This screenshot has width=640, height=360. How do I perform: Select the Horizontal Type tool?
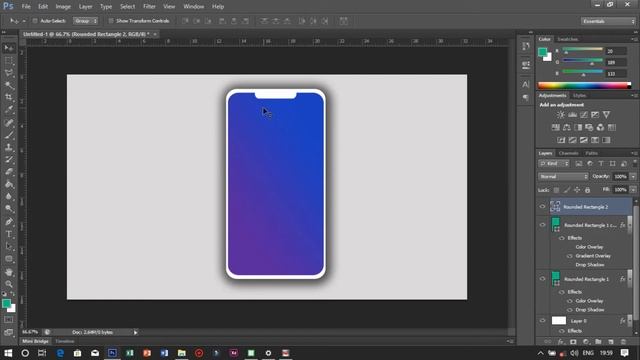pos(9,234)
